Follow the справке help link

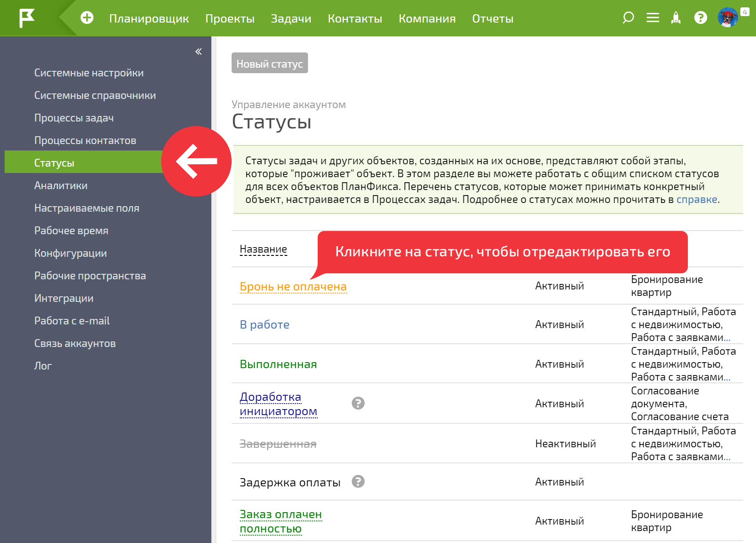pos(697,199)
